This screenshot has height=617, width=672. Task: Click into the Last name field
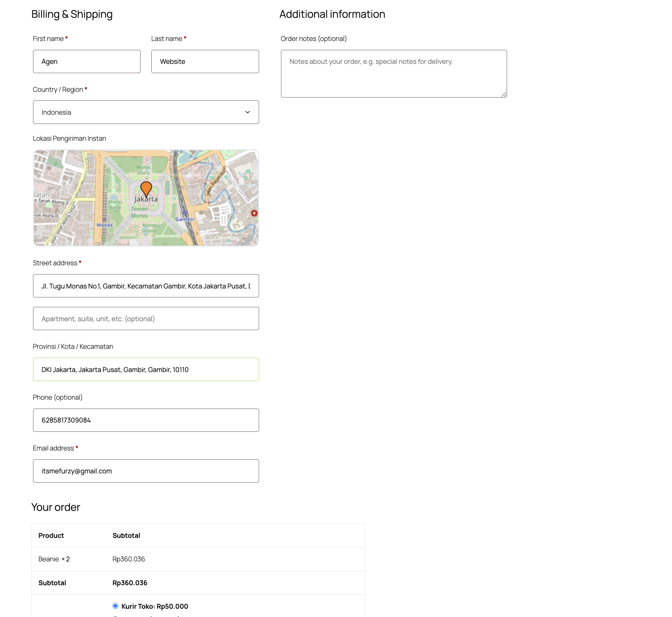click(205, 61)
